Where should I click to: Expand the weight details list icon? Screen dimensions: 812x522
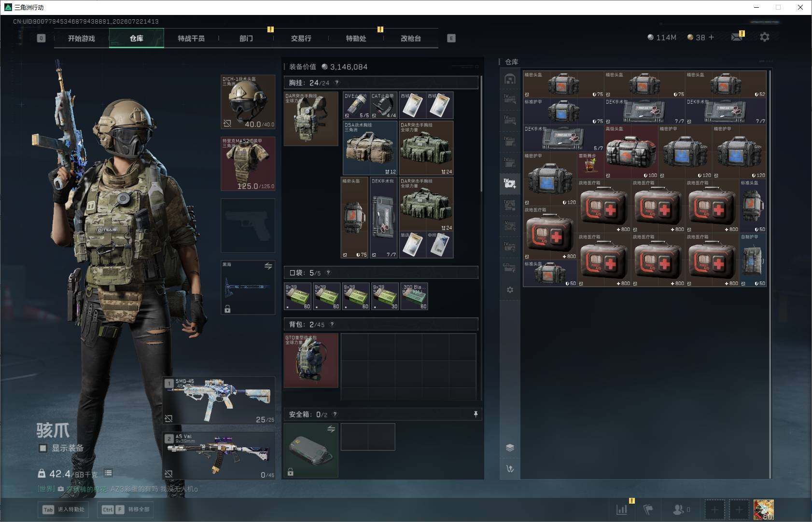108,473
